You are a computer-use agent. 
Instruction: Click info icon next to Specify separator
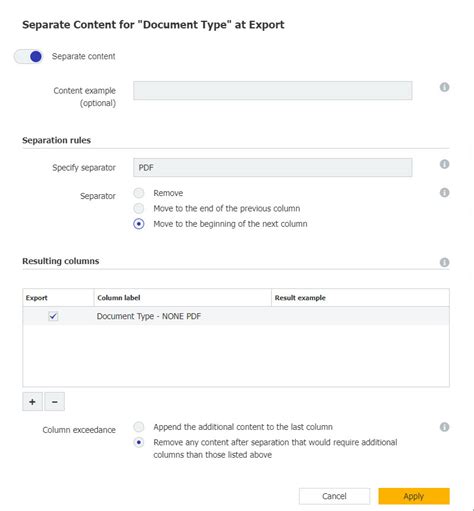point(444,164)
